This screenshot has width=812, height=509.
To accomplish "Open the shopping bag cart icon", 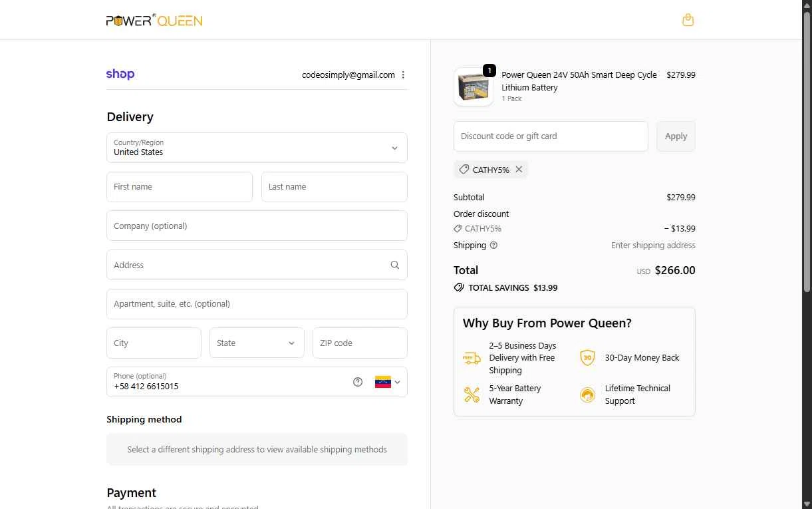I will [x=688, y=20].
